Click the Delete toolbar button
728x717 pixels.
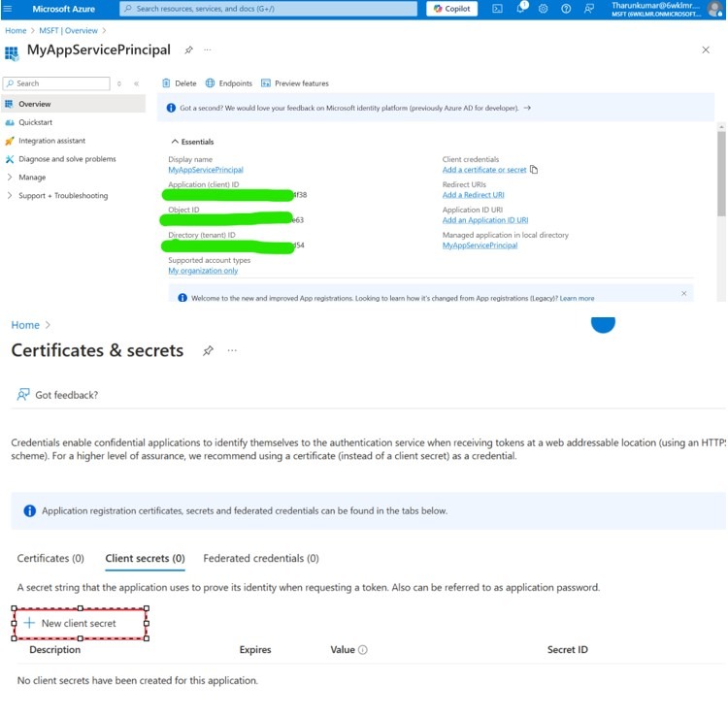(x=180, y=83)
